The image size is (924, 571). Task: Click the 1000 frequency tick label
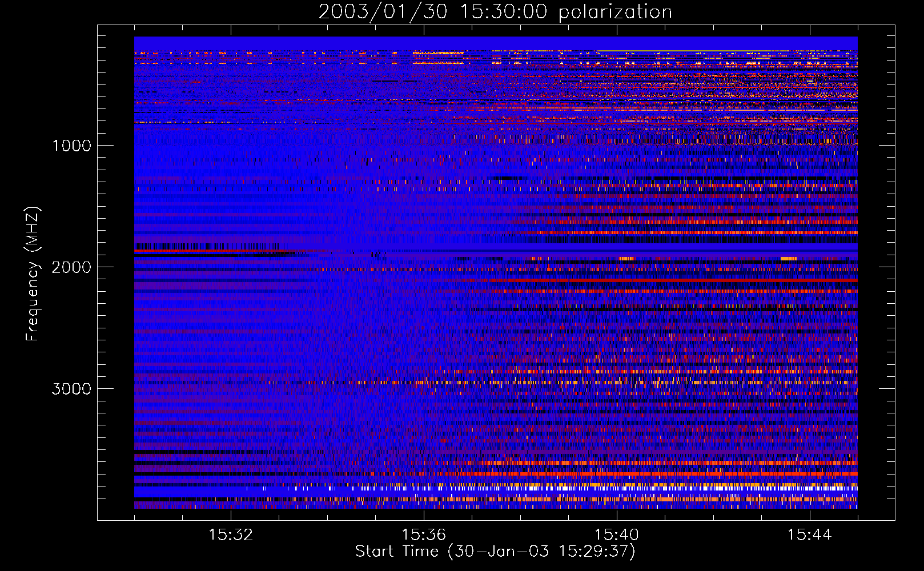tap(71, 146)
